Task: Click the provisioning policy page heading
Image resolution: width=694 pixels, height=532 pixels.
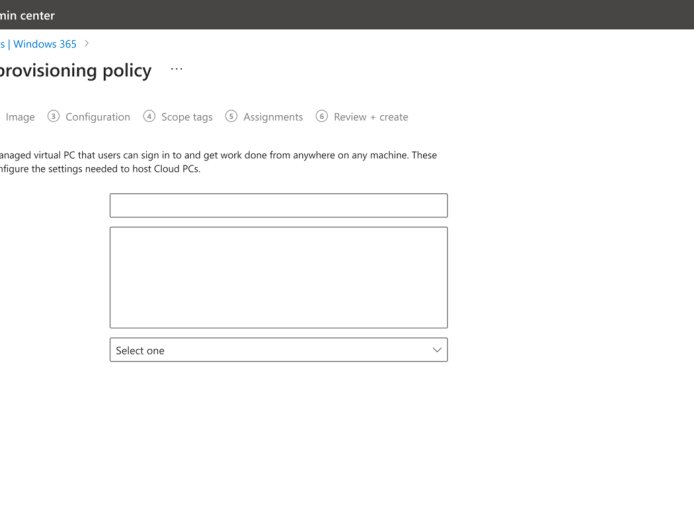Action: 76,70
